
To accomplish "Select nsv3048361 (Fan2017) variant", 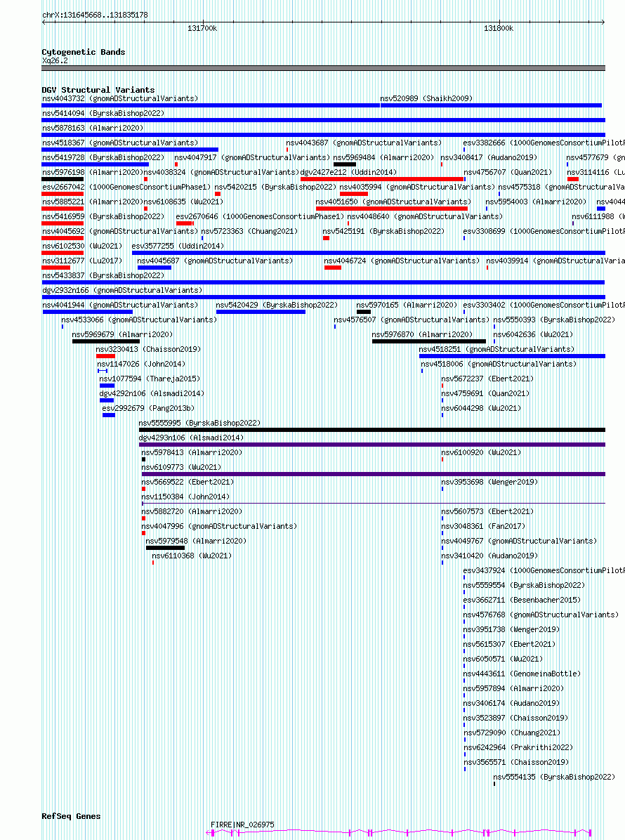I will pyautogui.click(x=483, y=526).
